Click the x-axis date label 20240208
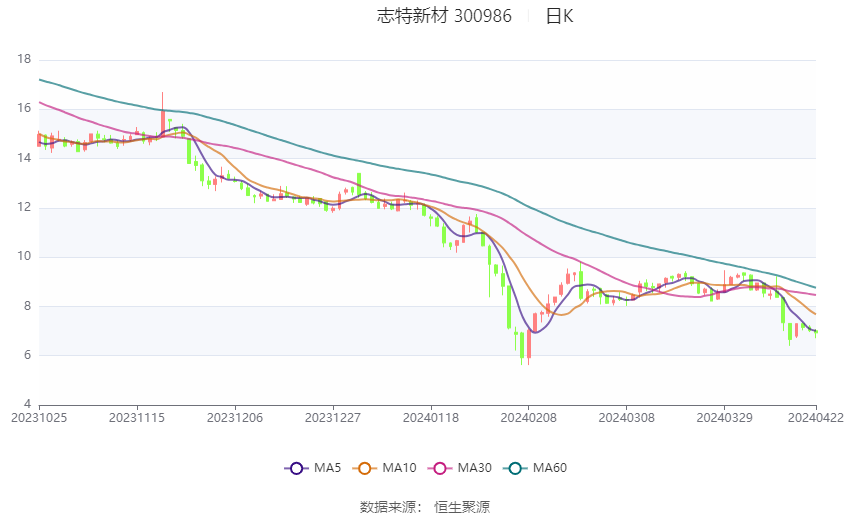Image resolution: width=850 pixels, height=517 pixels. pyautogui.click(x=529, y=418)
